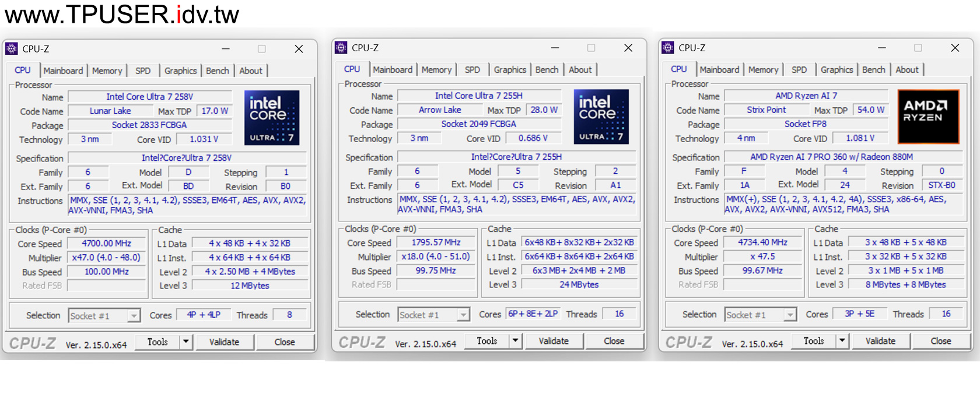Close the AMD Ryzen AI 7 CPU-Z window with X
Image resolution: width=980 pixels, height=401 pixels.
pyautogui.click(x=955, y=48)
